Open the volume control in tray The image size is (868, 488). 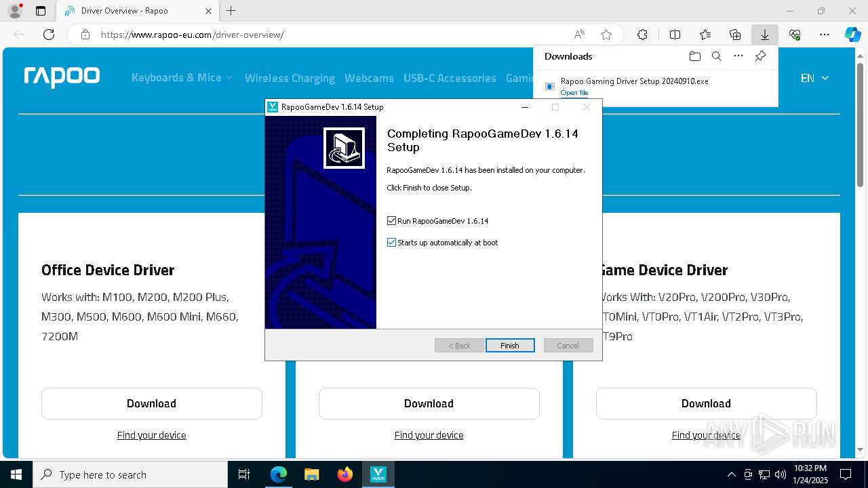[x=780, y=474]
